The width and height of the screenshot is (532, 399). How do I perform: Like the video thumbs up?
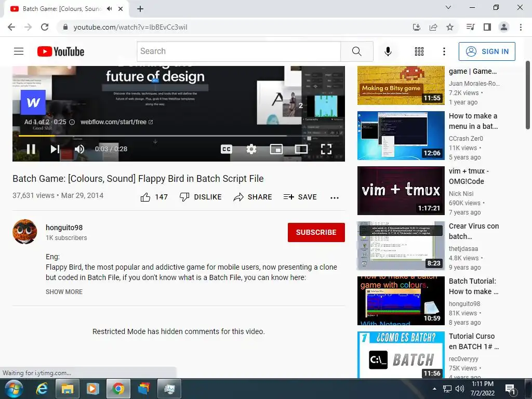pos(154,197)
